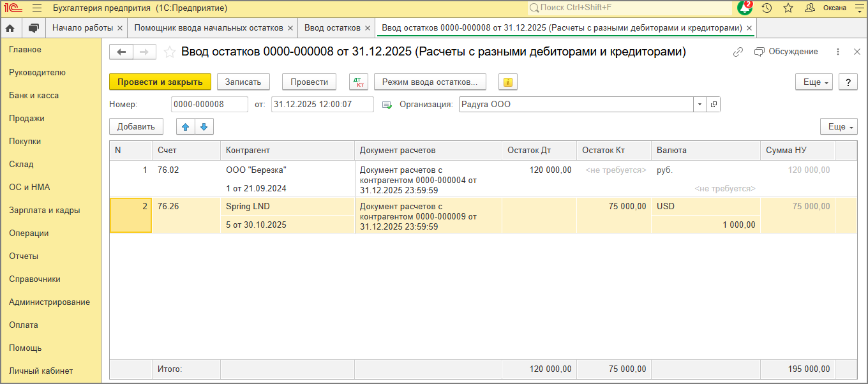Viewport: 868px width, 384px height.
Task: Navigate back with left arrow
Action: point(121,52)
